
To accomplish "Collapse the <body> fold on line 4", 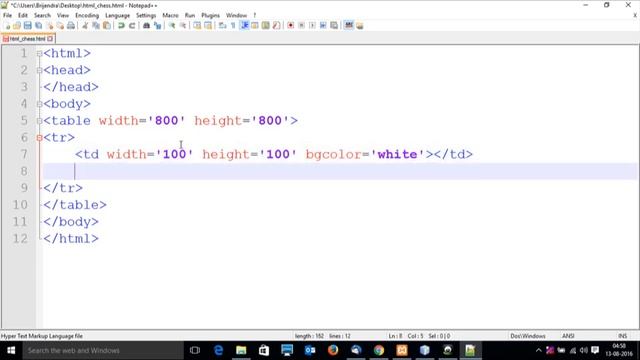I will tap(39, 104).
